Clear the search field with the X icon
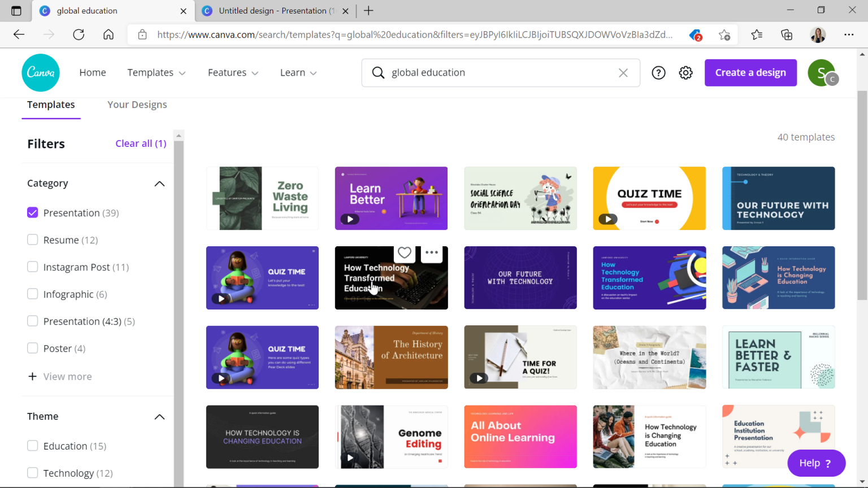Viewport: 868px width, 488px height. [x=623, y=72]
